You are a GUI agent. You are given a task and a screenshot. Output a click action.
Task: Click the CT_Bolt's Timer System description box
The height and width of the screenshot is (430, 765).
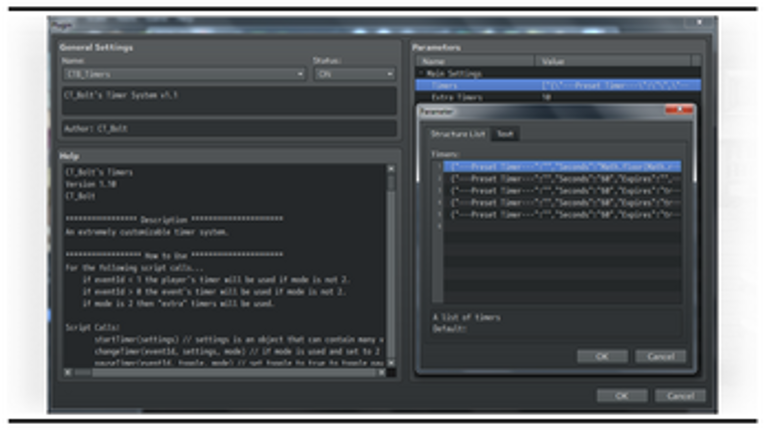click(x=229, y=101)
